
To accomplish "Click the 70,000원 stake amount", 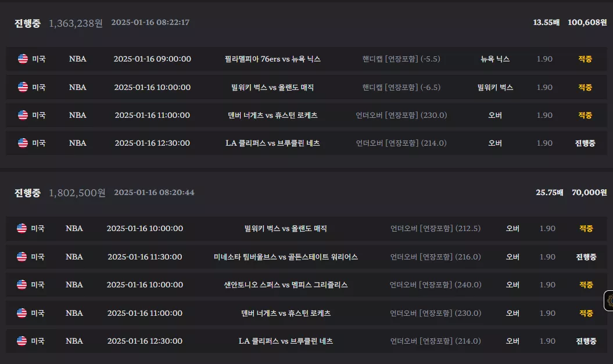I will [x=589, y=193].
